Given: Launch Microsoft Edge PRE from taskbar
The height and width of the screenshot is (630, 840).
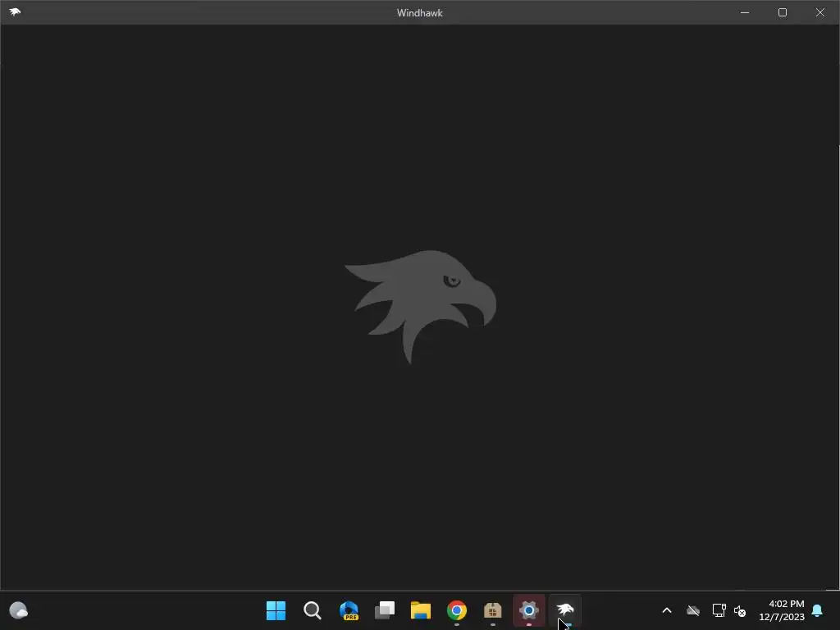Looking at the screenshot, I should [349, 610].
